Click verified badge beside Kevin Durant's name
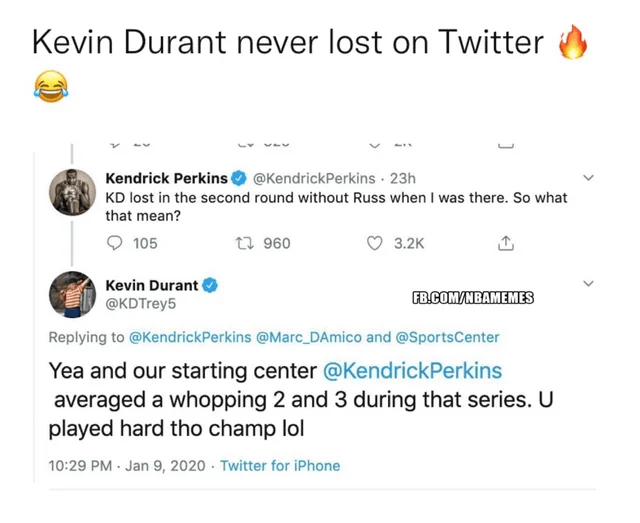 point(210,286)
